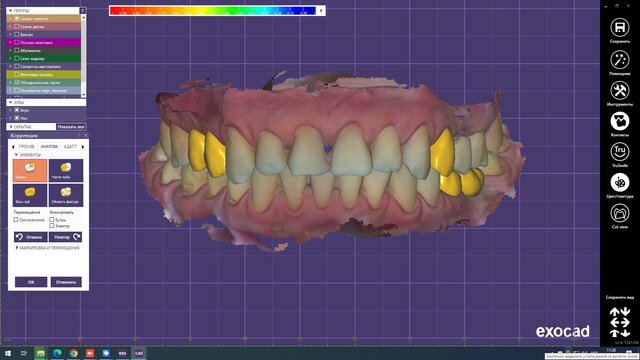Close the Correction (Коррекция) panel
640x360 pixels.
[x=85, y=136]
